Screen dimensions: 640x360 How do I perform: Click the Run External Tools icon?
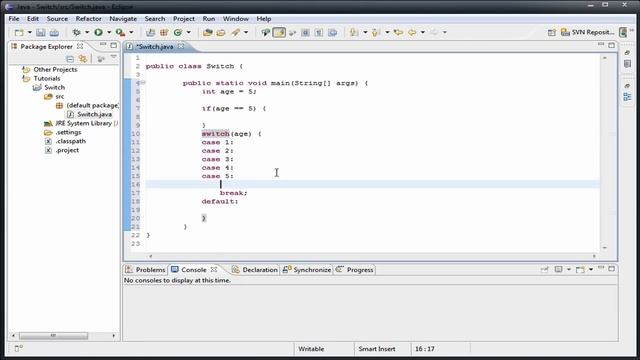[120, 32]
